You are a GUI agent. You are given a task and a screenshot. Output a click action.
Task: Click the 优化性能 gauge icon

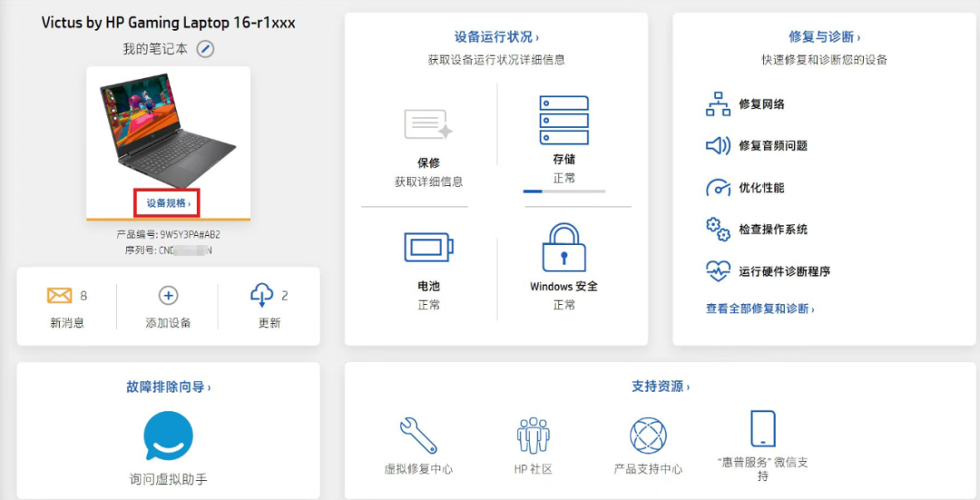click(x=718, y=188)
